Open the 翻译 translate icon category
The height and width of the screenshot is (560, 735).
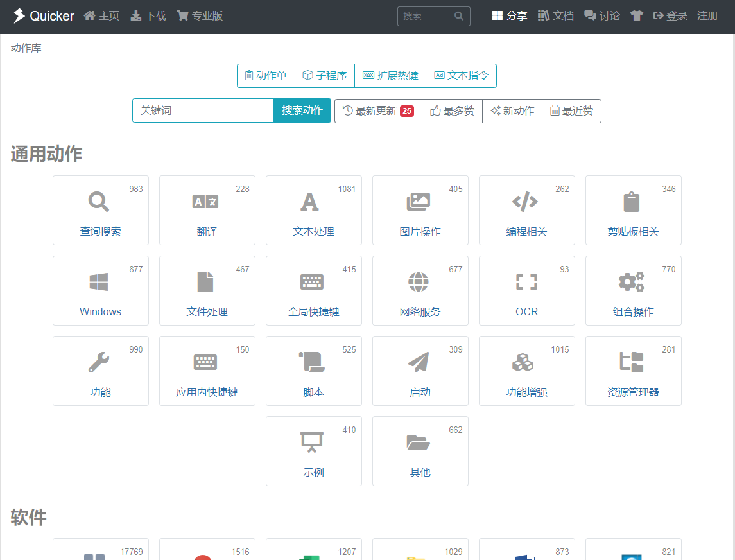click(x=205, y=202)
